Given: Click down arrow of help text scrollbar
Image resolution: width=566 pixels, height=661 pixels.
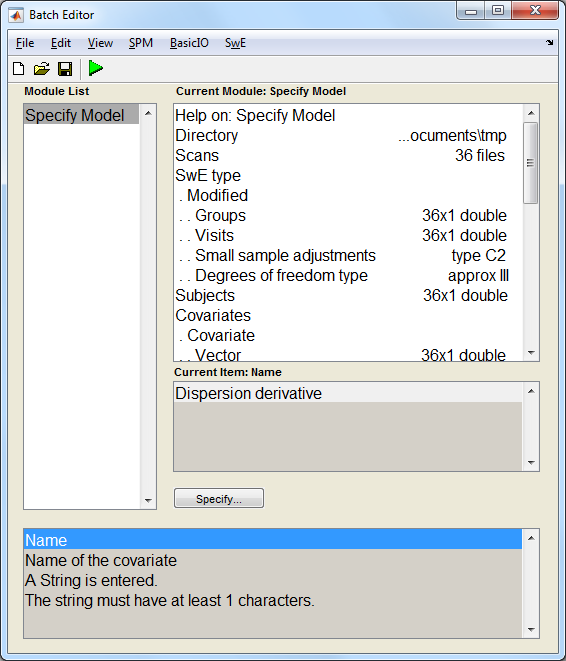Looking at the screenshot, I should point(531,630).
